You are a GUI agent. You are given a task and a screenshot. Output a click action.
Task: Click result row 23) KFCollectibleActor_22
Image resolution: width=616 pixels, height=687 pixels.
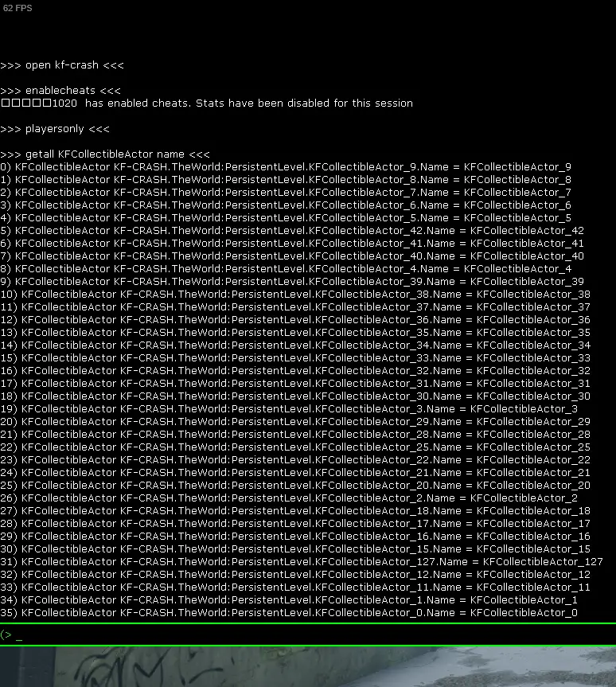295,459
